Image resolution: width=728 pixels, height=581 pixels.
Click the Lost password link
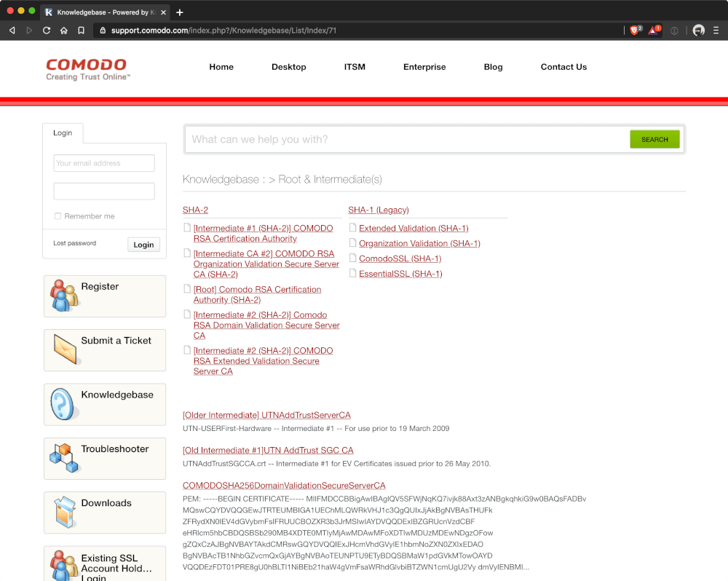75,243
